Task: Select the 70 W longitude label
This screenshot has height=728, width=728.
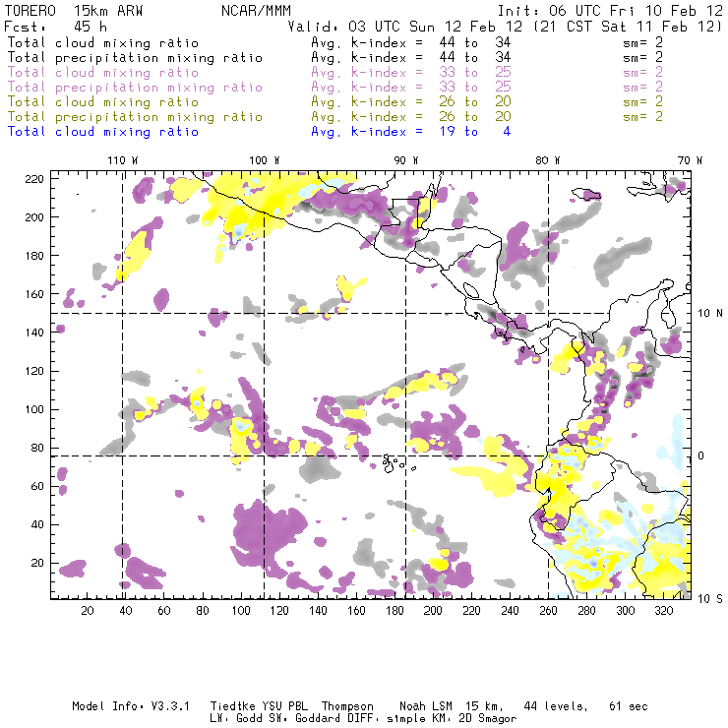Action: click(690, 160)
